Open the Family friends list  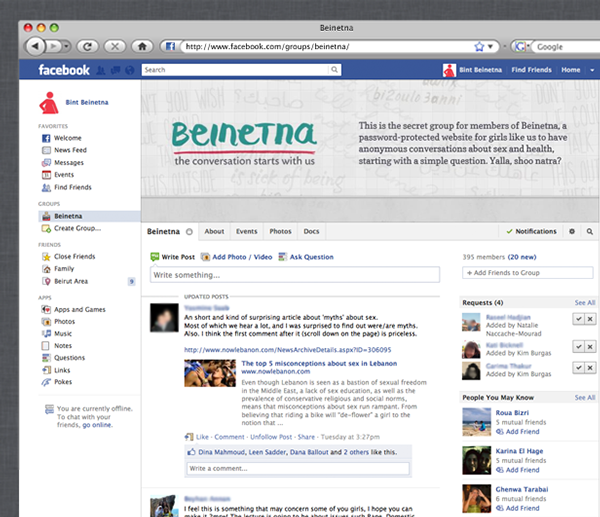point(64,269)
